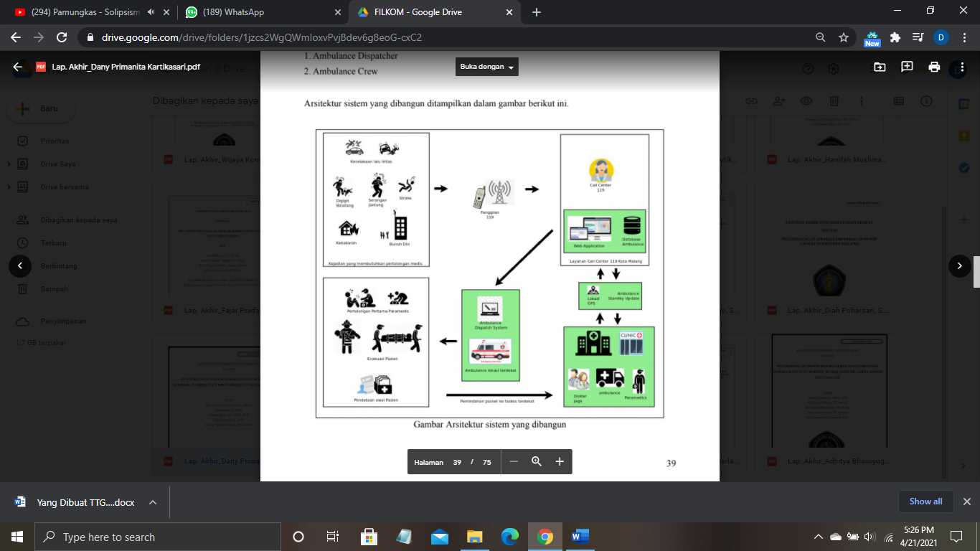Go back from the PDF preview
Image resolution: width=980 pixels, height=551 pixels.
tap(18, 67)
